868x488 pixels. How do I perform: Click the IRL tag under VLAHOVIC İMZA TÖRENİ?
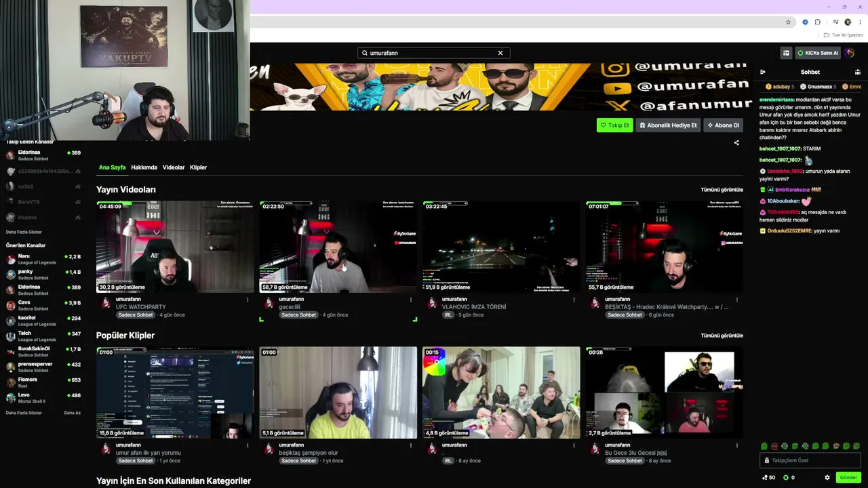click(x=448, y=315)
